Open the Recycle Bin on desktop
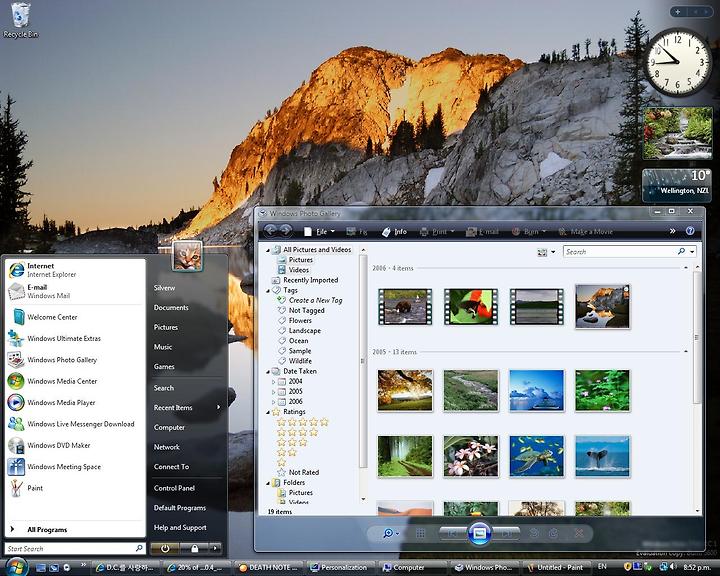720x576 pixels. 20,20
